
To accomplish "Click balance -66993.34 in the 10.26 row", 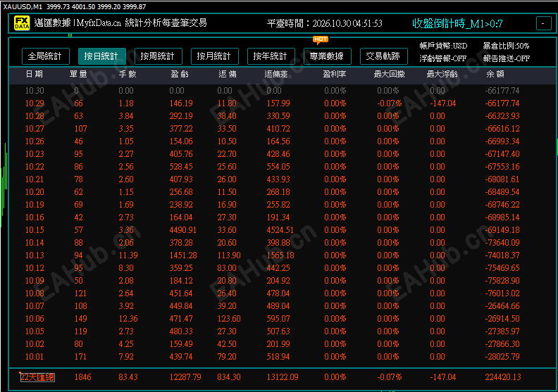I will [x=502, y=141].
